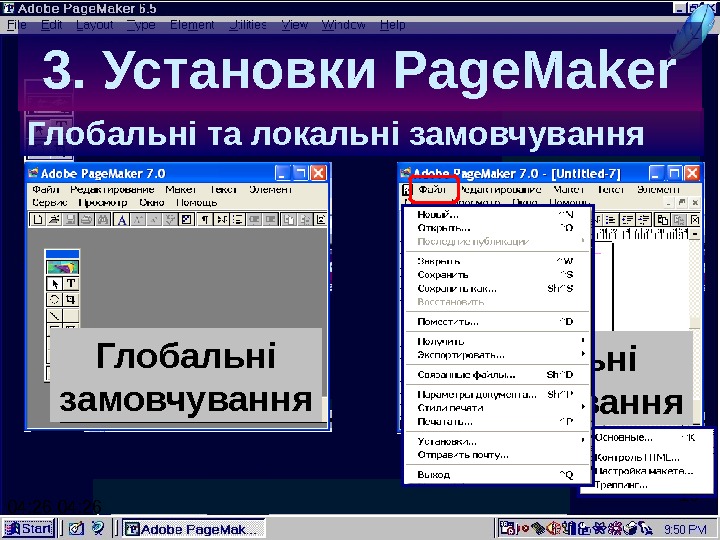
Task: Select the Text T tool in toolbox
Action: click(71, 284)
